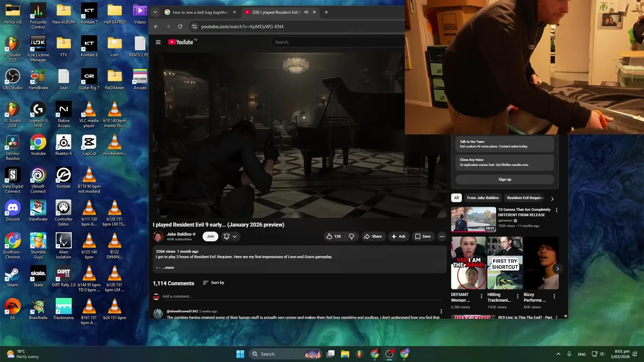
Task: Open the DEFIANT Woman short thumbnail
Action: coord(467,263)
